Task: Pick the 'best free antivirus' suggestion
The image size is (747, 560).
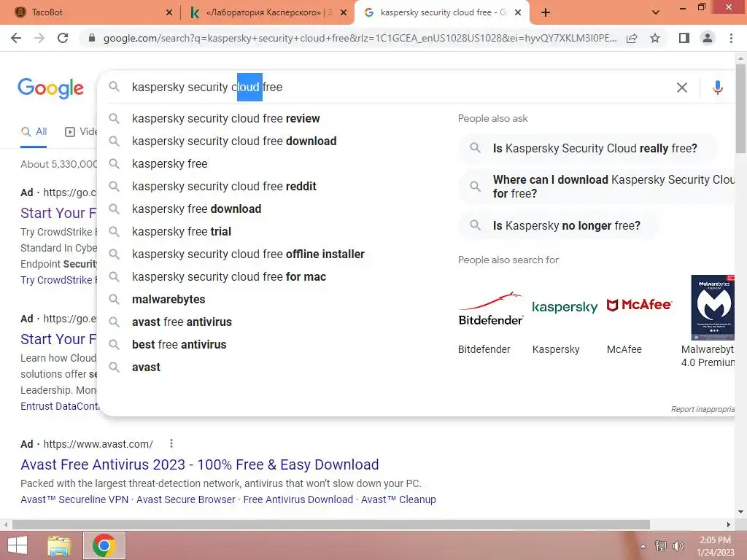Action: tap(179, 345)
